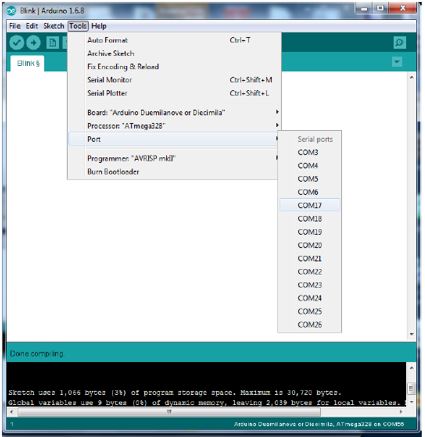425x437 pixels.
Task: Open the Help menu
Action: pyautogui.click(x=99, y=26)
